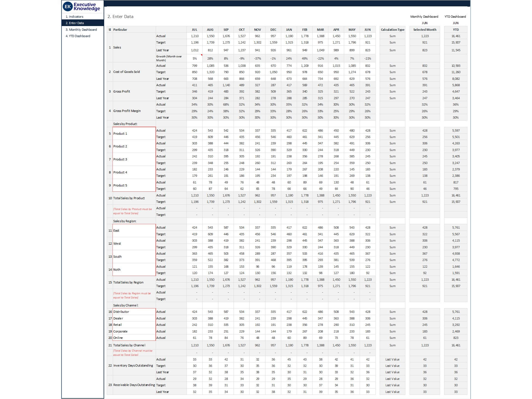Click the East region name cell
The image size is (532, 399).
[134, 231]
